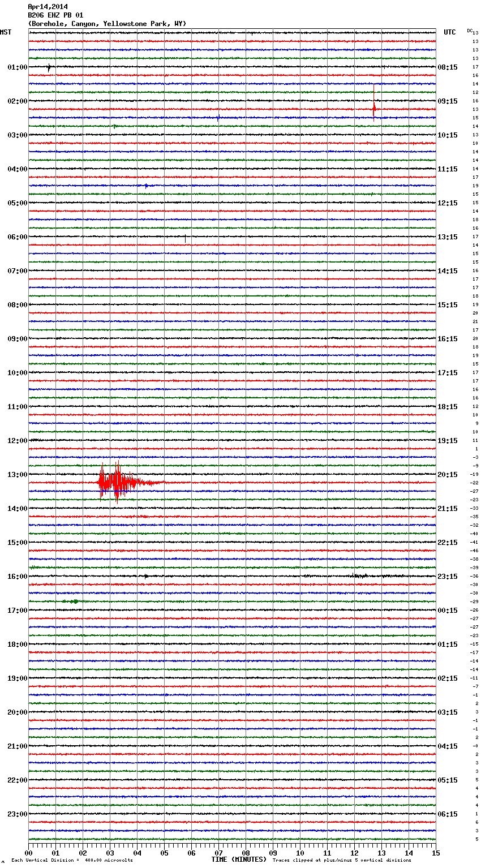The image size is (481, 868).
Task: Click the '21:15' UTC time label
Action: click(448, 509)
